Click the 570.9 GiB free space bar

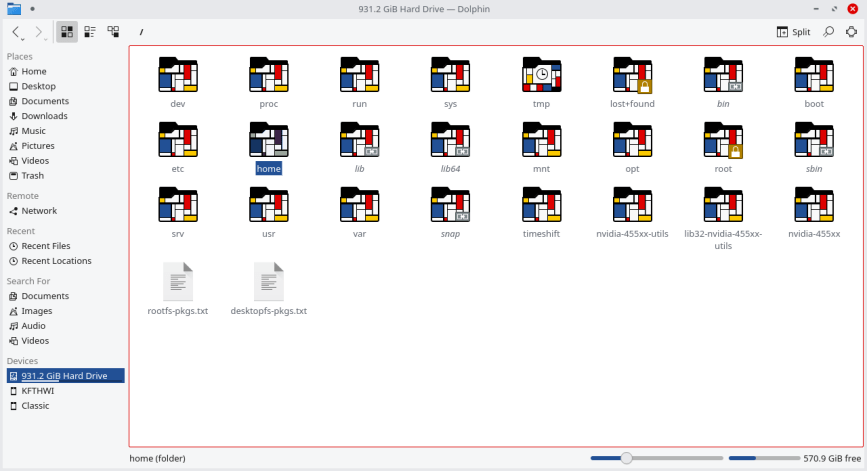click(764, 458)
